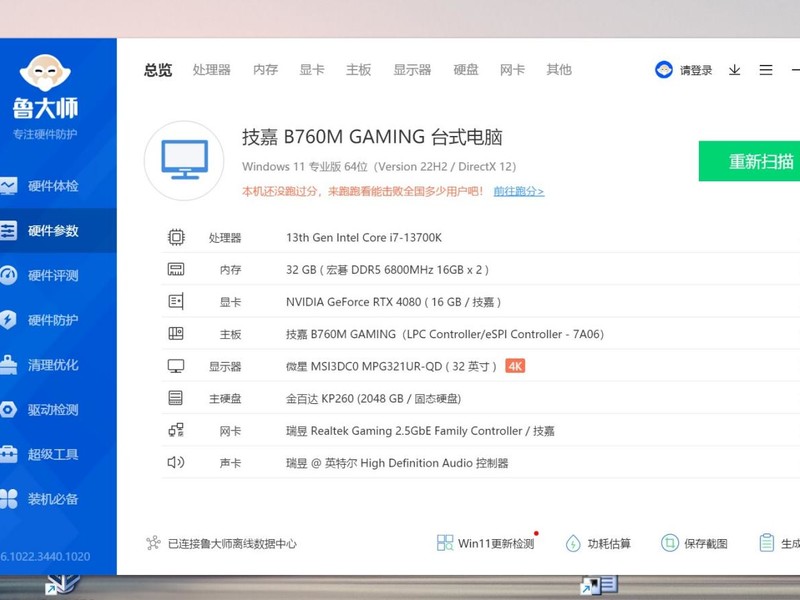Click the 硬件防护 shield icon
This screenshot has height=600, width=800.
(8, 320)
